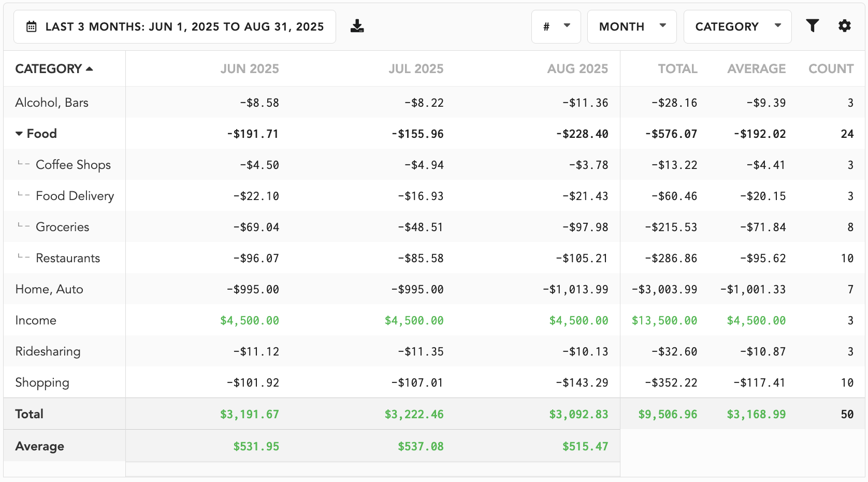Select the Restaurants subcategory
This screenshot has width=868, height=482.
coord(68,258)
